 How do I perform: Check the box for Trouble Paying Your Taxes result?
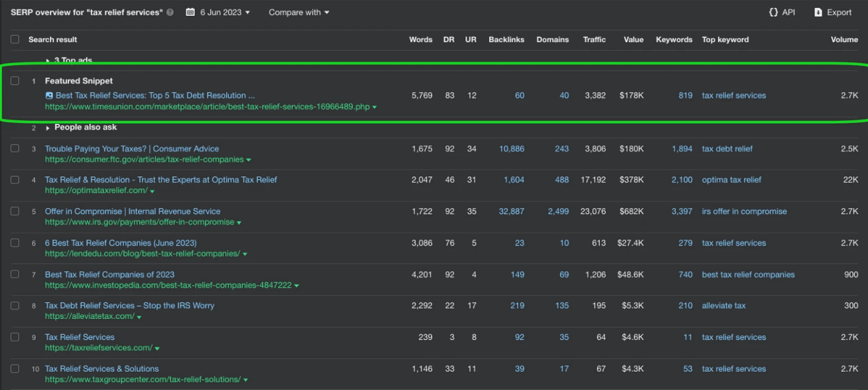pyautogui.click(x=15, y=148)
